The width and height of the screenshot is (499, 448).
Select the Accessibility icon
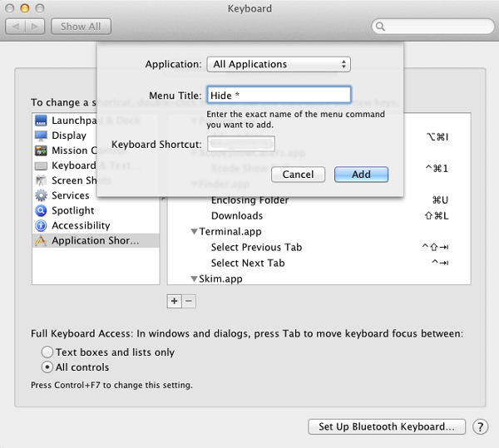[x=41, y=225]
